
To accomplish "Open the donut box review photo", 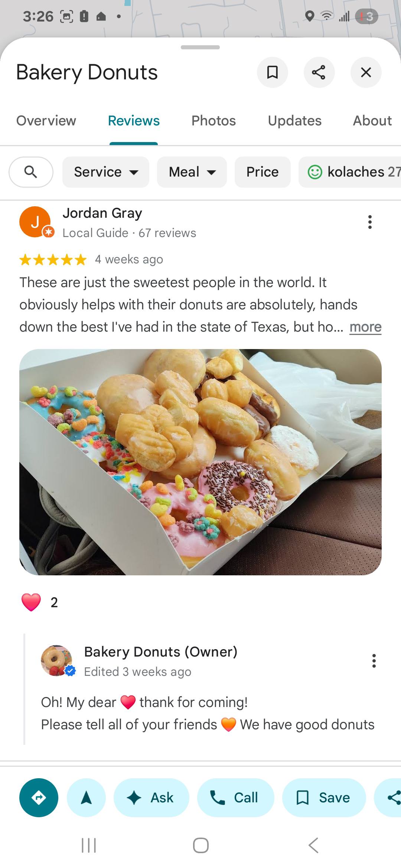I will [200, 462].
